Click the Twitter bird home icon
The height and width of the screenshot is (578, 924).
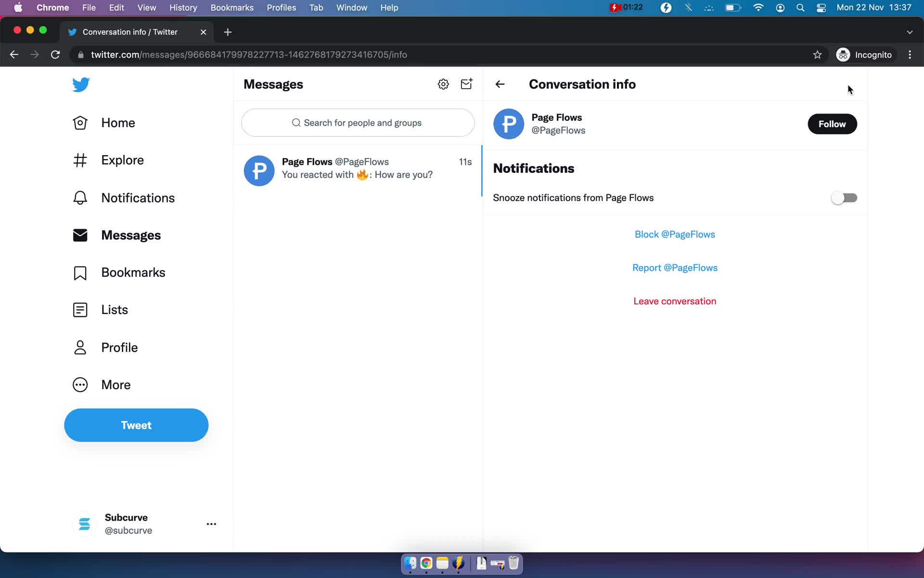[x=80, y=84]
